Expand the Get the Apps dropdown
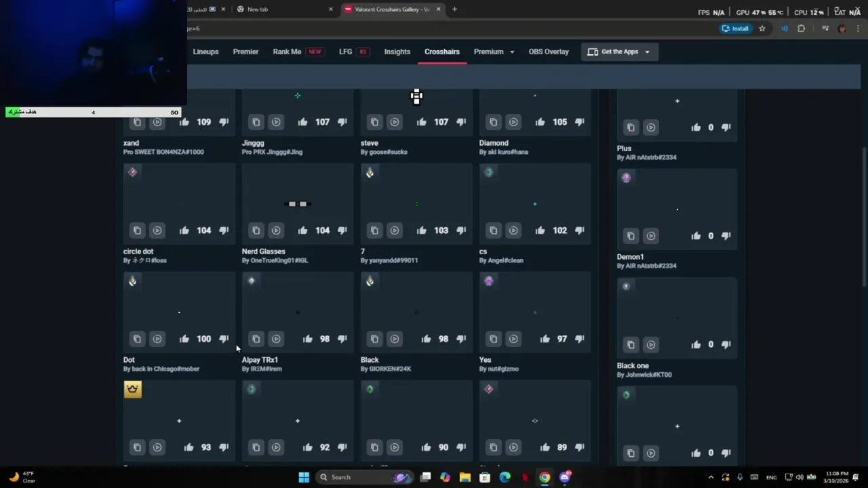The image size is (868, 488). coord(619,52)
